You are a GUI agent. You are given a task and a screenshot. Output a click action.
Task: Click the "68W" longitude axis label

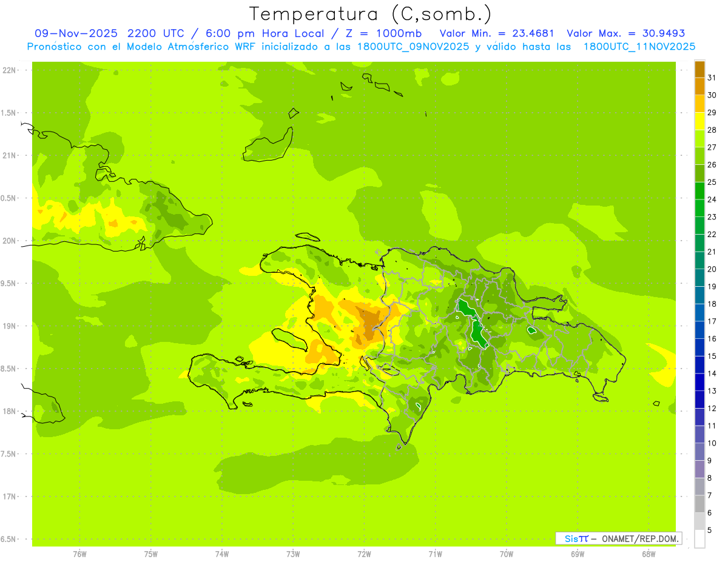tap(649, 554)
